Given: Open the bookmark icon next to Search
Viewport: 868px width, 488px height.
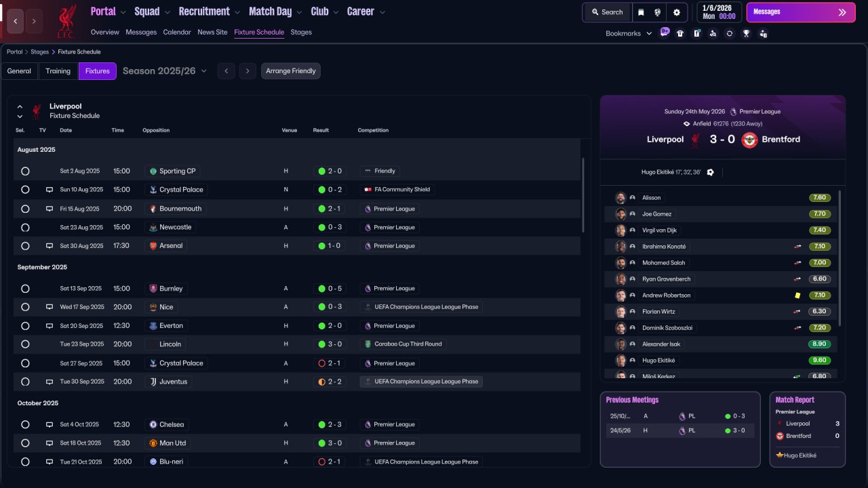Looking at the screenshot, I should pos(641,12).
